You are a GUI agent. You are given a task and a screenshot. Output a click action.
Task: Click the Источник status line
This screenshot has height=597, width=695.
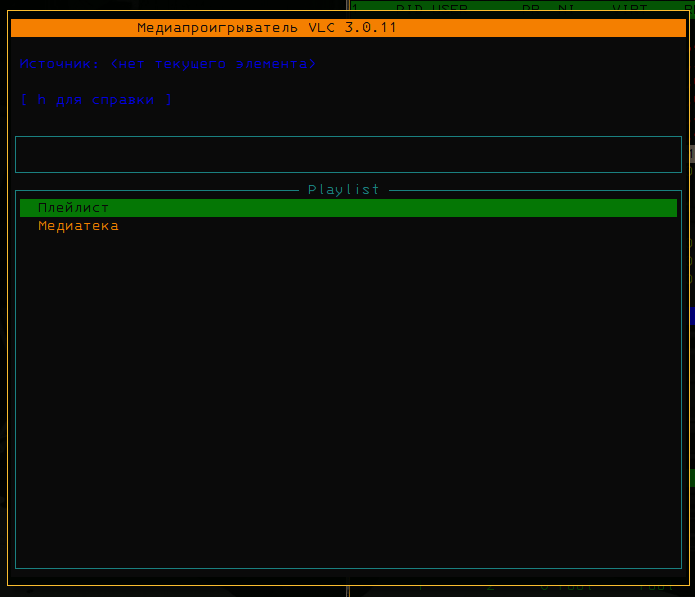coord(168,64)
